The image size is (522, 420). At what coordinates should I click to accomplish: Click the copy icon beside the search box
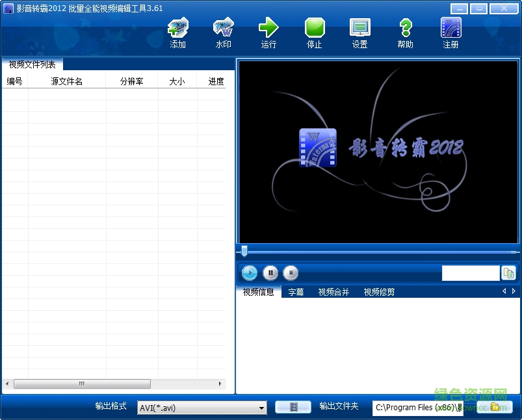coord(509,272)
